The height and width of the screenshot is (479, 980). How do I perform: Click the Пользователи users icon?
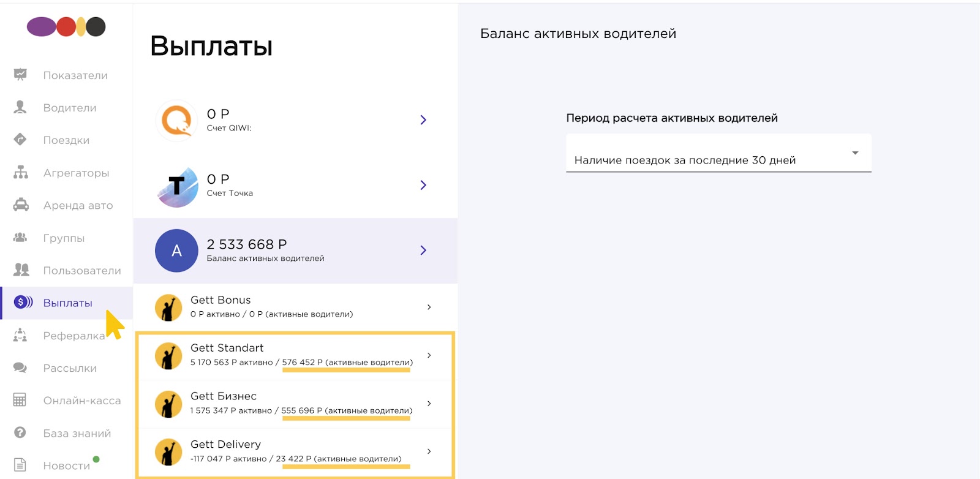(21, 270)
